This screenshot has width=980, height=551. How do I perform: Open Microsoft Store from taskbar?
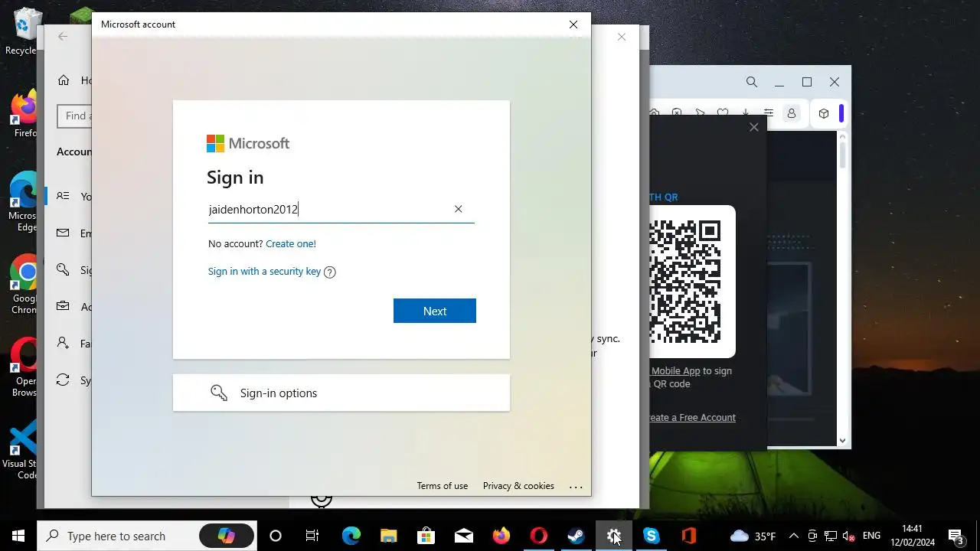[426, 536]
